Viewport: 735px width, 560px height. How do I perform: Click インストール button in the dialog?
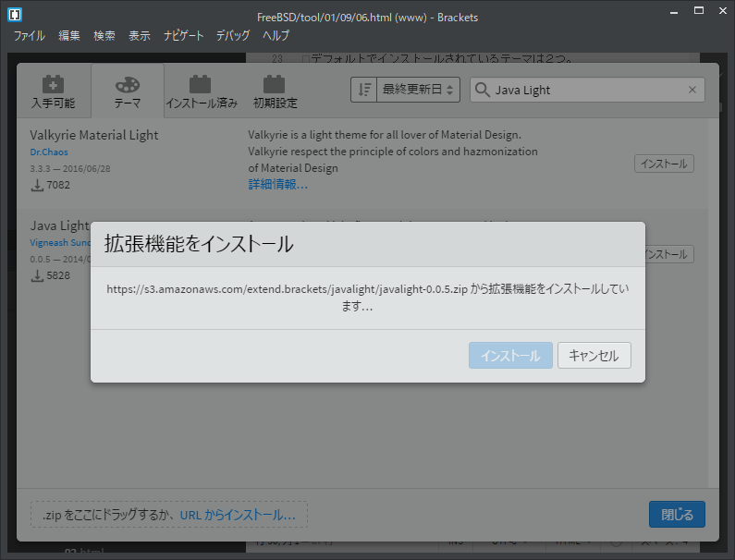coord(510,355)
